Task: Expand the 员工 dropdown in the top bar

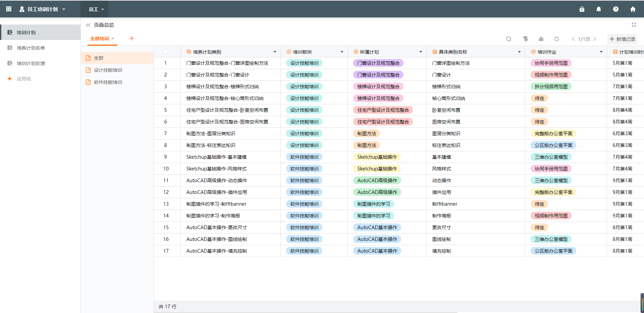Action: pyautogui.click(x=96, y=9)
